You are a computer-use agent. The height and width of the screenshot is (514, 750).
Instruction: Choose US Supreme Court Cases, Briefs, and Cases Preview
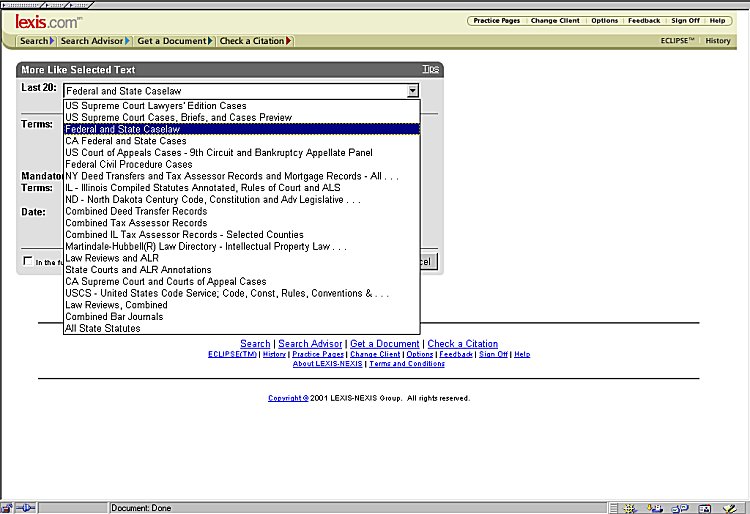tap(242, 117)
